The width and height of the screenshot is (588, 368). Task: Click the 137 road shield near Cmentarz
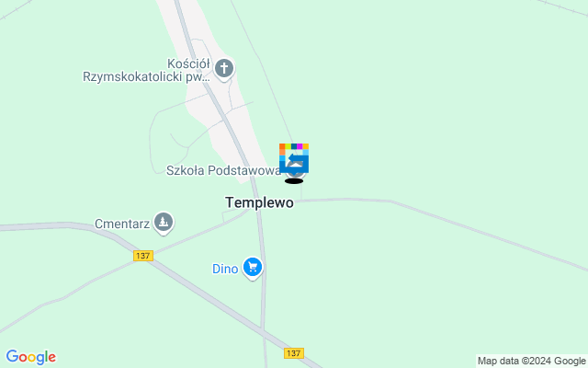[143, 256]
